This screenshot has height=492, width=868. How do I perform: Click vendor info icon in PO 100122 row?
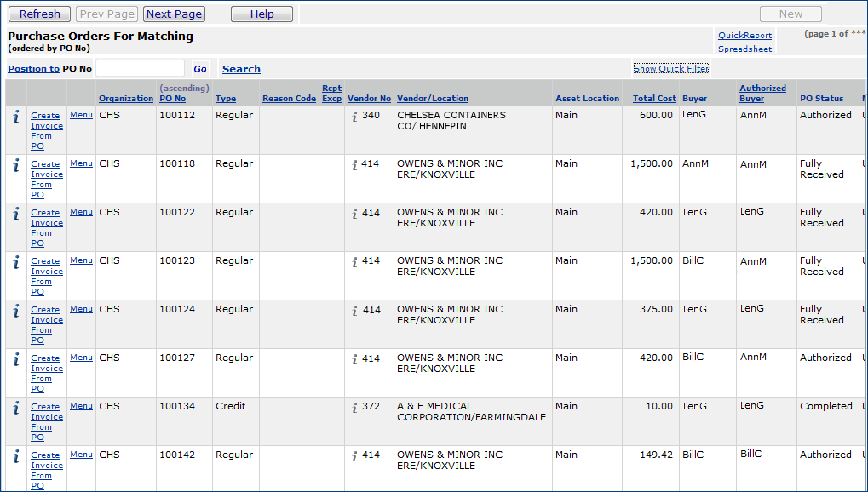pos(354,214)
